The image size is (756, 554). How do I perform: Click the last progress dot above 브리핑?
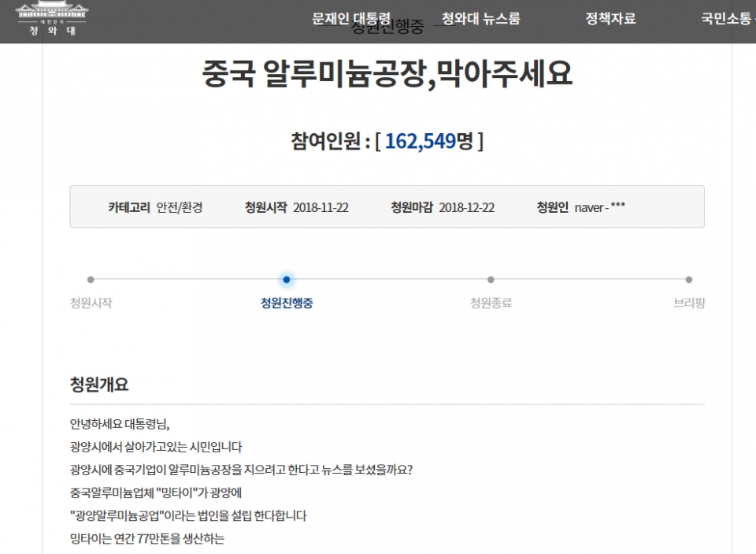click(x=689, y=279)
